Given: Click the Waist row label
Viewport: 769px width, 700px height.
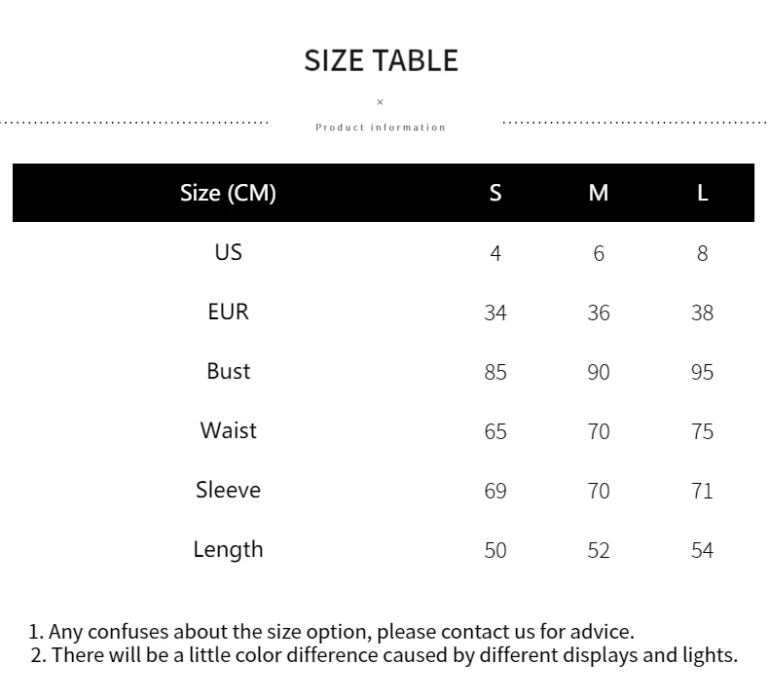Looking at the screenshot, I should point(228,430).
